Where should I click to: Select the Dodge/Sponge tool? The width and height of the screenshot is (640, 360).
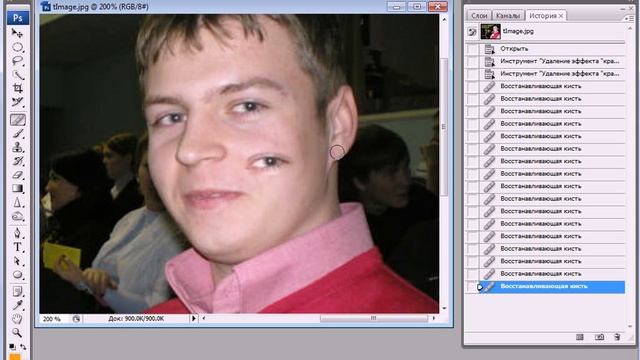[18, 216]
